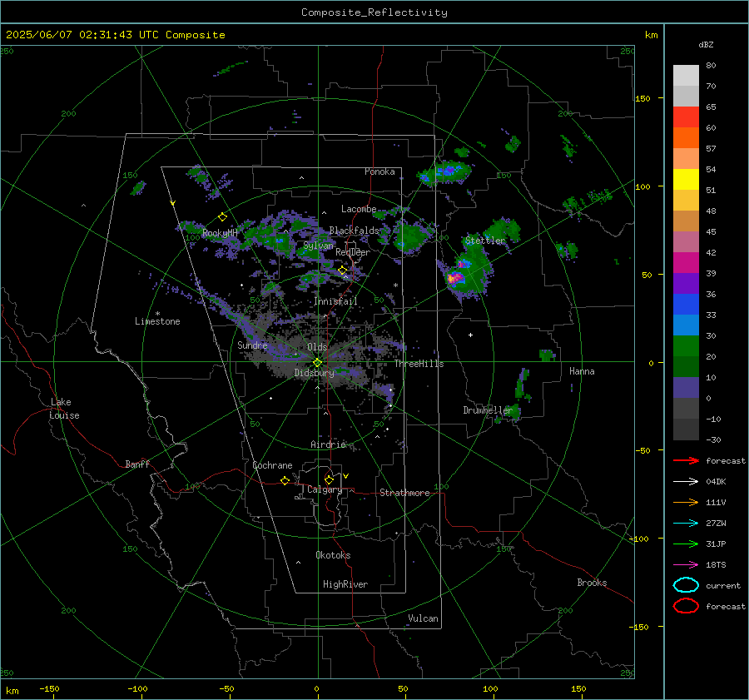The height and width of the screenshot is (700, 749).
Task: Click the Airdrie label
Action: click(328, 444)
